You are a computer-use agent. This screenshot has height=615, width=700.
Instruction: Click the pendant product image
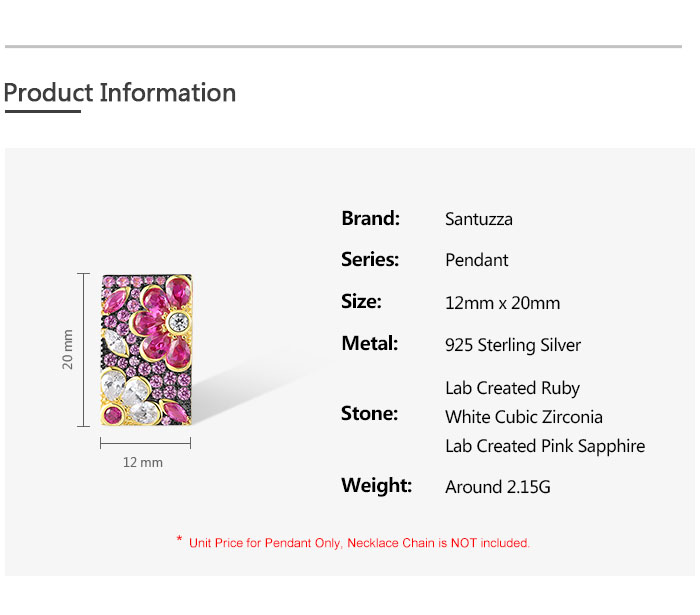click(147, 350)
